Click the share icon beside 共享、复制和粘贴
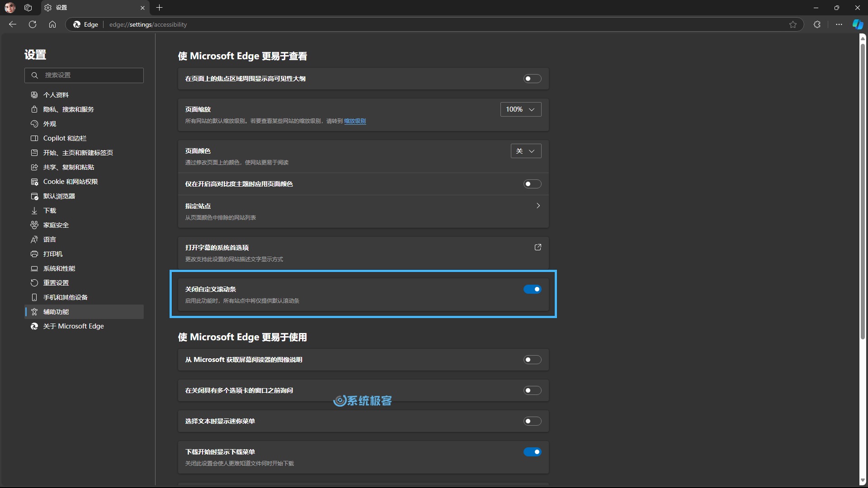This screenshot has height=488, width=868. [x=34, y=167]
